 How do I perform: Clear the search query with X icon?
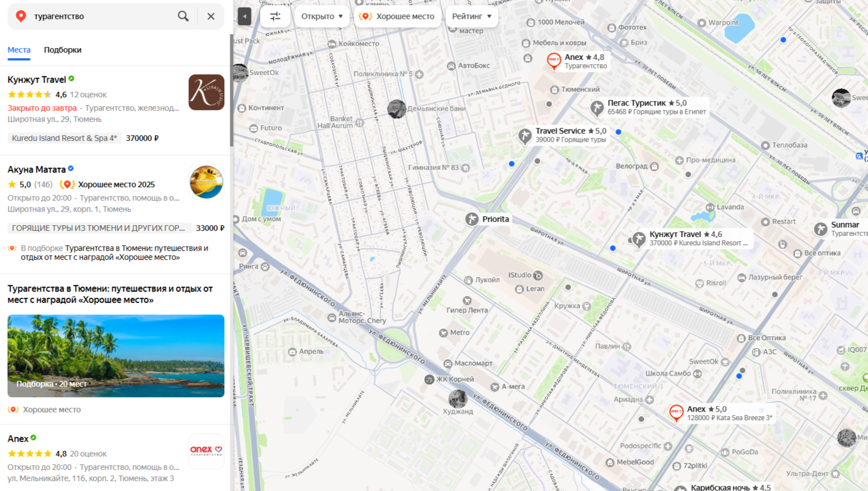[211, 16]
